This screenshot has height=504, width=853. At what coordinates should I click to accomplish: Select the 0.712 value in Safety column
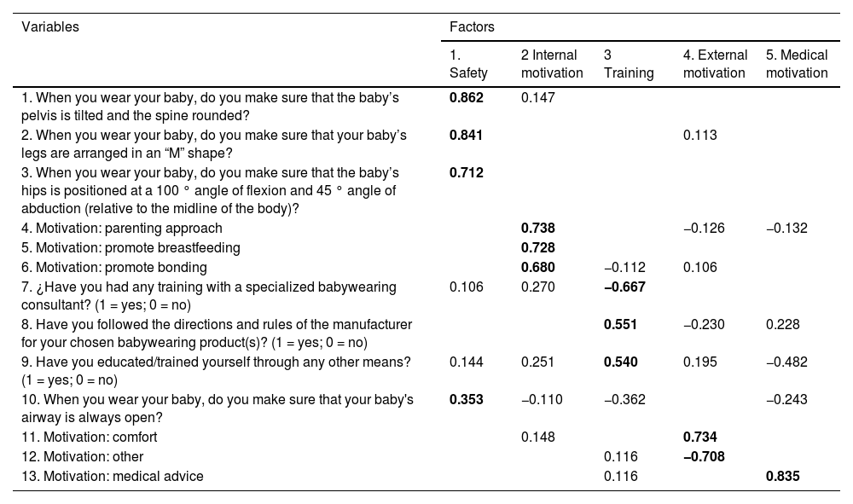(x=467, y=173)
